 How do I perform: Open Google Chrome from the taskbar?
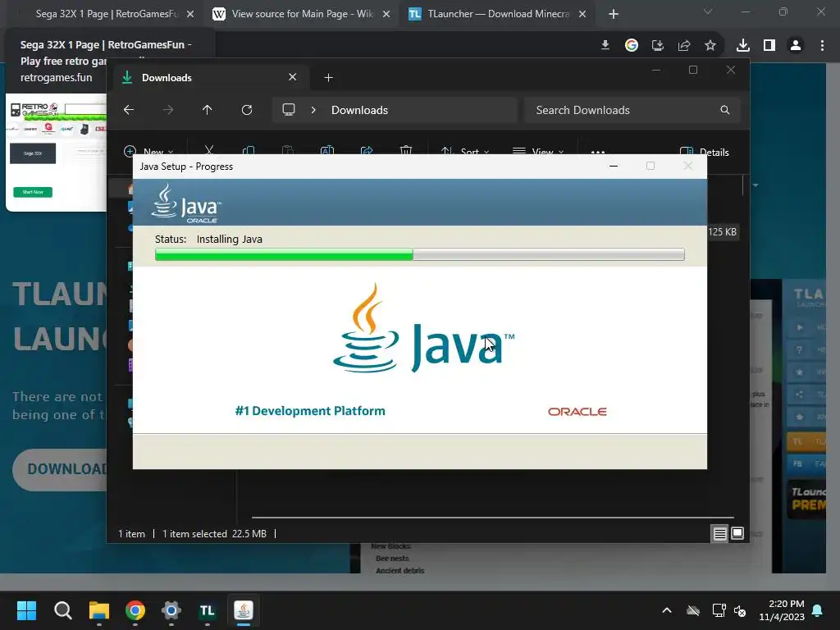point(135,610)
